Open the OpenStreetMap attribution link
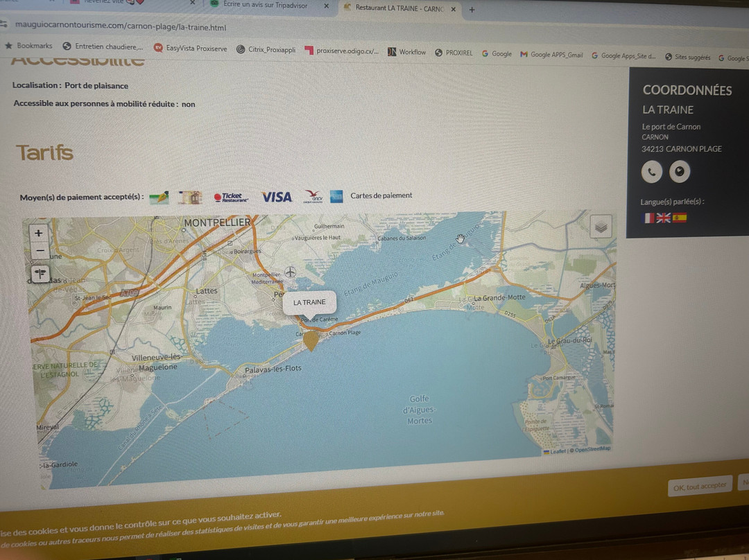 592,449
